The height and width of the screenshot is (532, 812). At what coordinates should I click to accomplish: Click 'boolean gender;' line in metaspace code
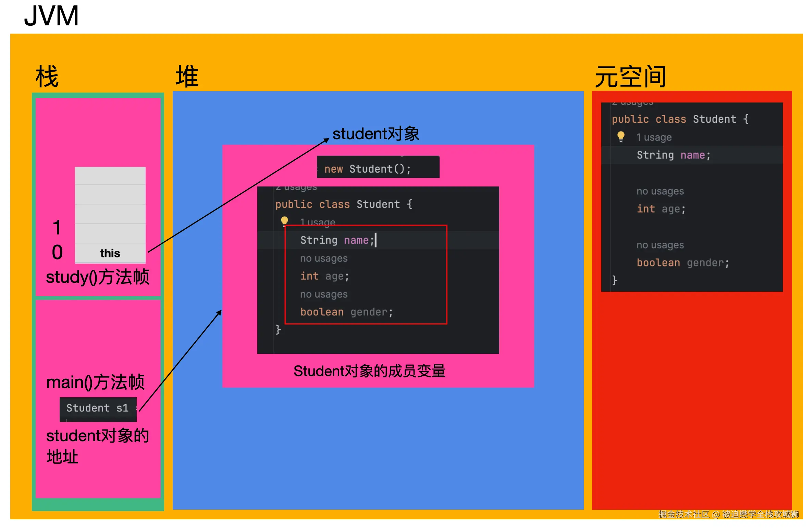(683, 263)
